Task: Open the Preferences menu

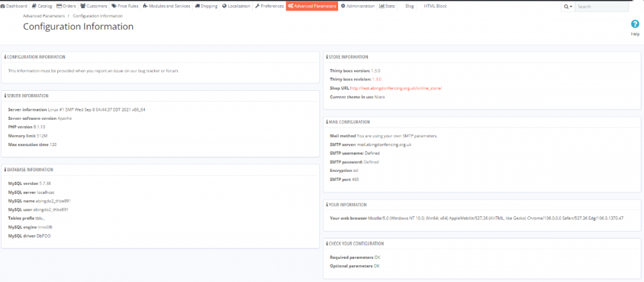Action: point(269,6)
